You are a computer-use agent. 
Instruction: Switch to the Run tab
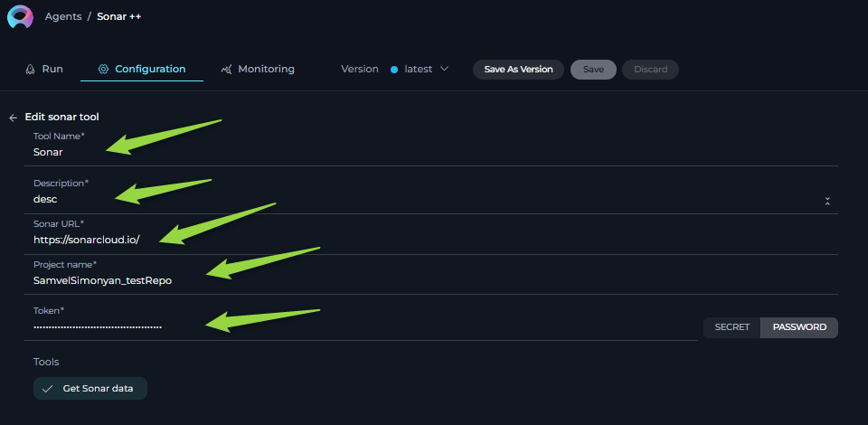click(x=44, y=69)
